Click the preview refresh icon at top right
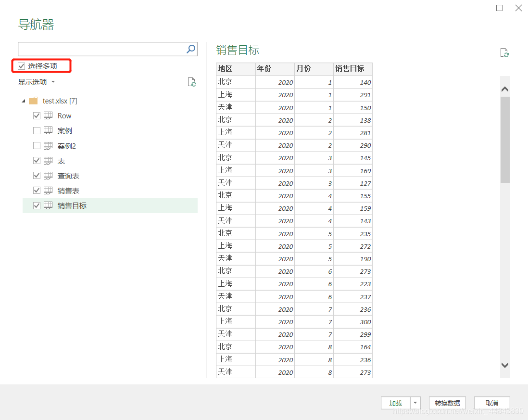The image size is (528, 420). (504, 52)
